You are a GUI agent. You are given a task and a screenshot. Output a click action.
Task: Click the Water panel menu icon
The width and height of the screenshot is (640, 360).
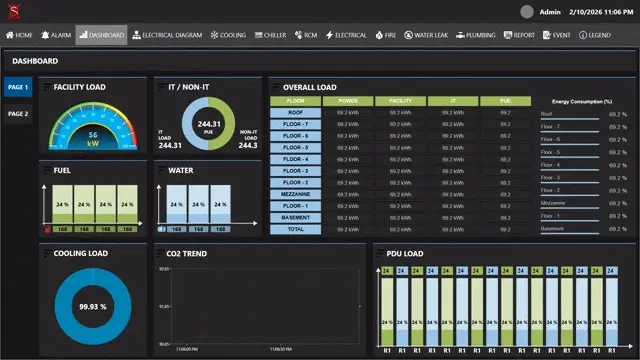(162, 170)
